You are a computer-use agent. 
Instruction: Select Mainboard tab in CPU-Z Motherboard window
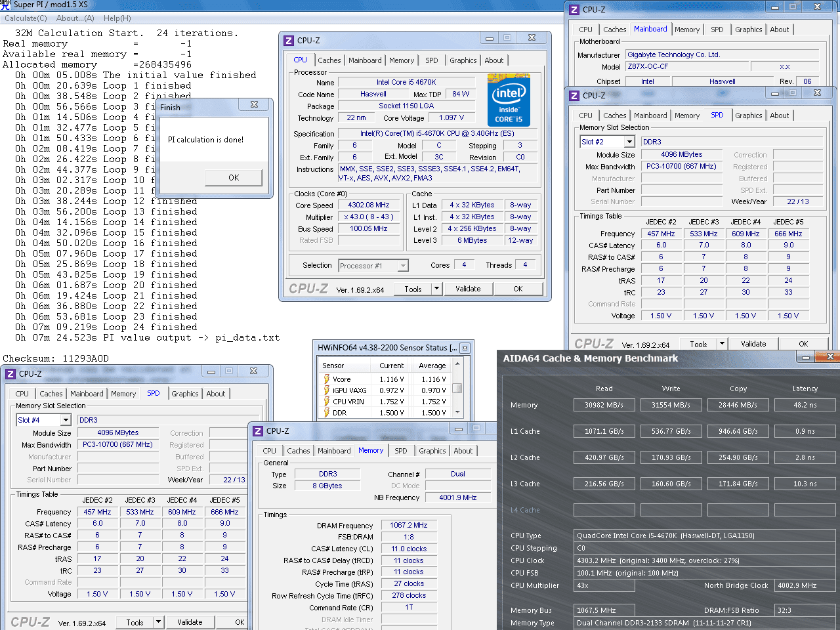pyautogui.click(x=650, y=29)
